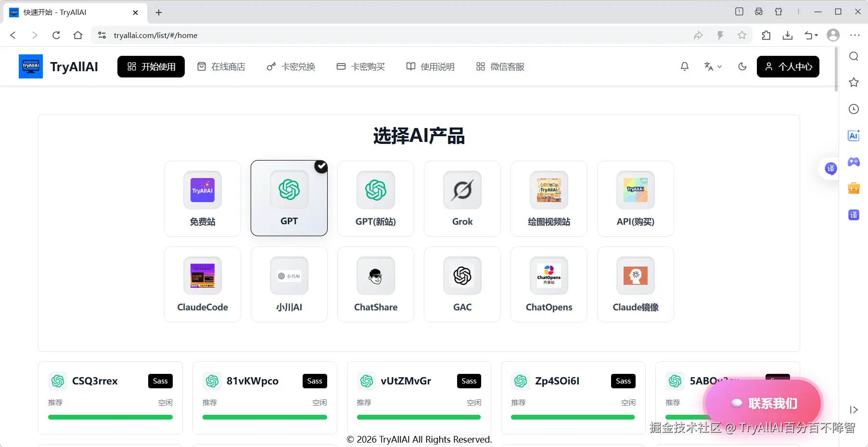The width and height of the screenshot is (868, 447).
Task: Go back to the previous page
Action: (x=13, y=35)
